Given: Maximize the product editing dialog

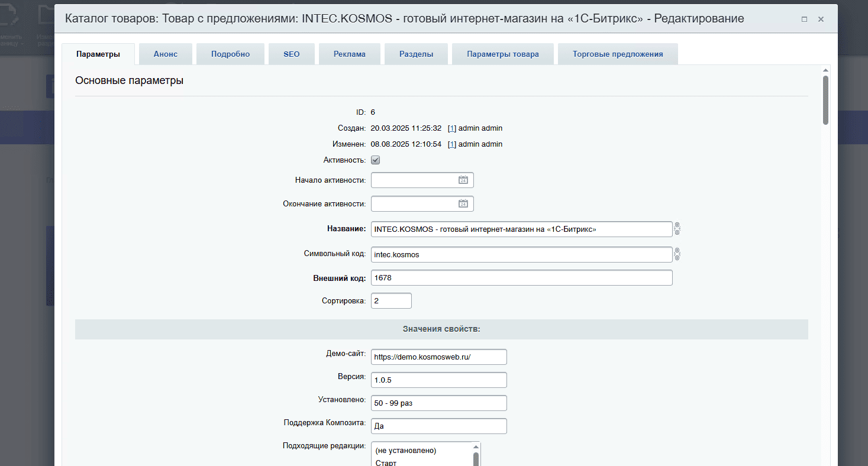Looking at the screenshot, I should pyautogui.click(x=804, y=19).
